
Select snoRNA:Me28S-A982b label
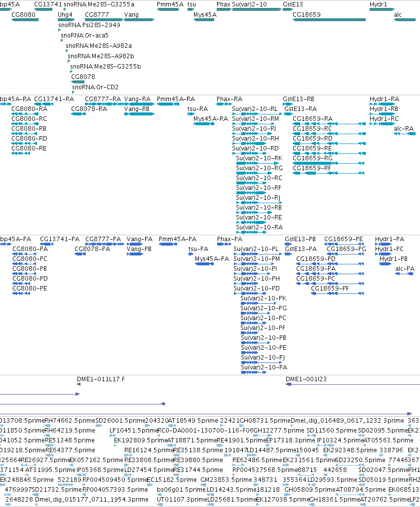pos(101,56)
